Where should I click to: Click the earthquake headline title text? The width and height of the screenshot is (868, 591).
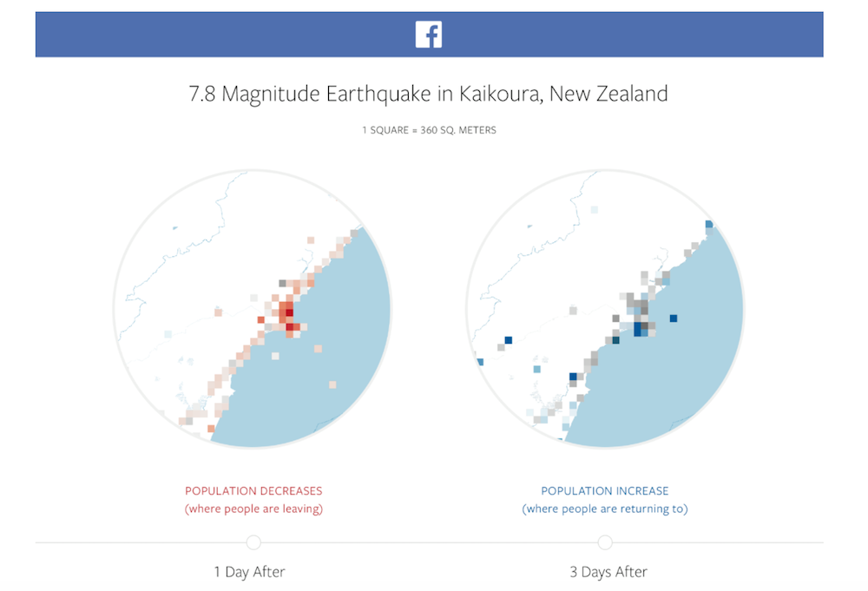pos(429,94)
